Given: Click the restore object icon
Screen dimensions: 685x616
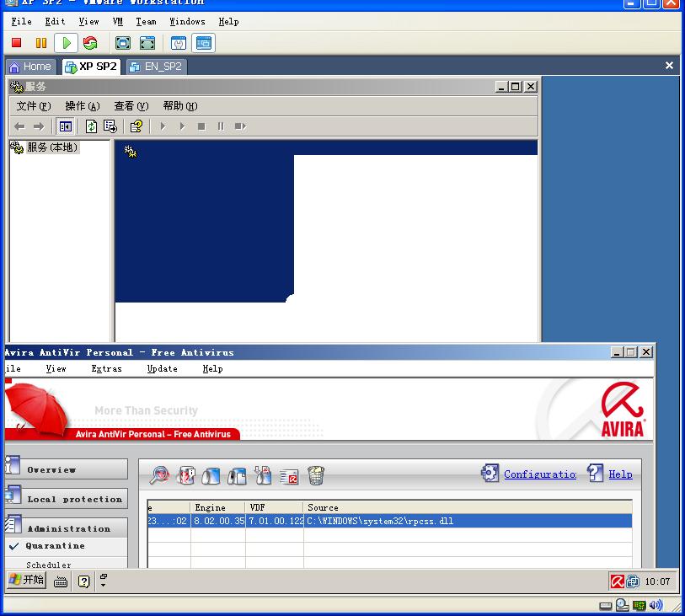Looking at the screenshot, I should coord(211,476).
